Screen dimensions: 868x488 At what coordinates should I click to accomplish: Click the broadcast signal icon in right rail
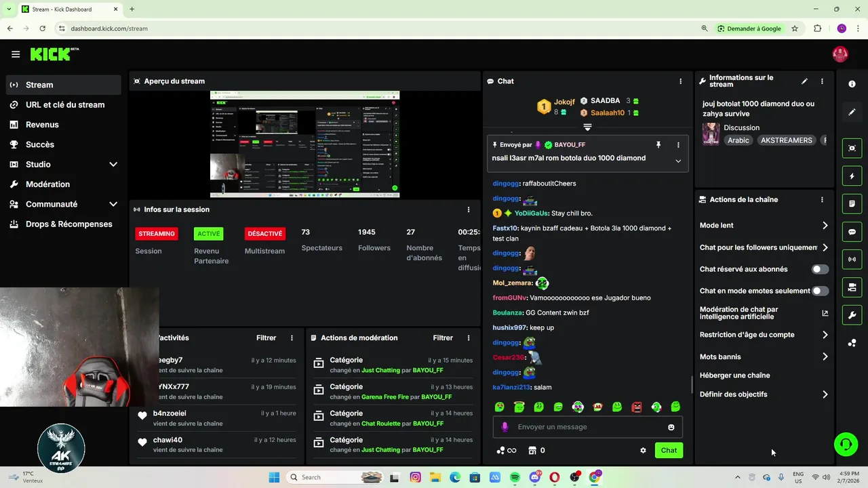[x=852, y=260]
